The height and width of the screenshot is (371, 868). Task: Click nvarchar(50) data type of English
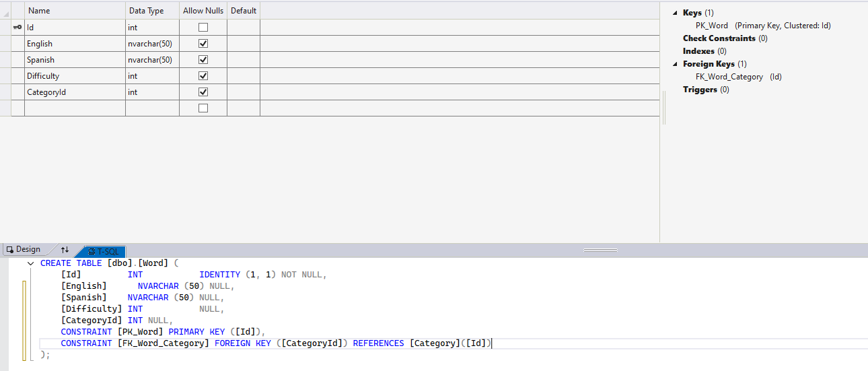coord(152,44)
